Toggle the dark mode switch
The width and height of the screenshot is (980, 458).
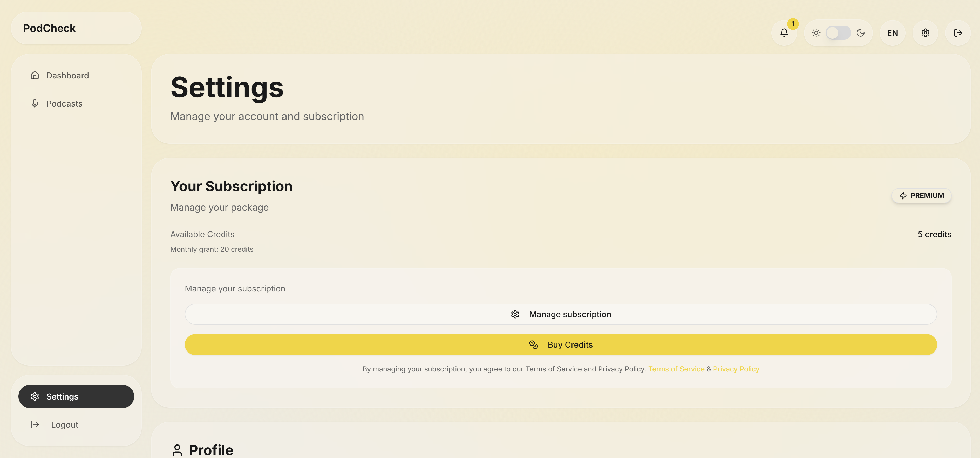tap(838, 33)
